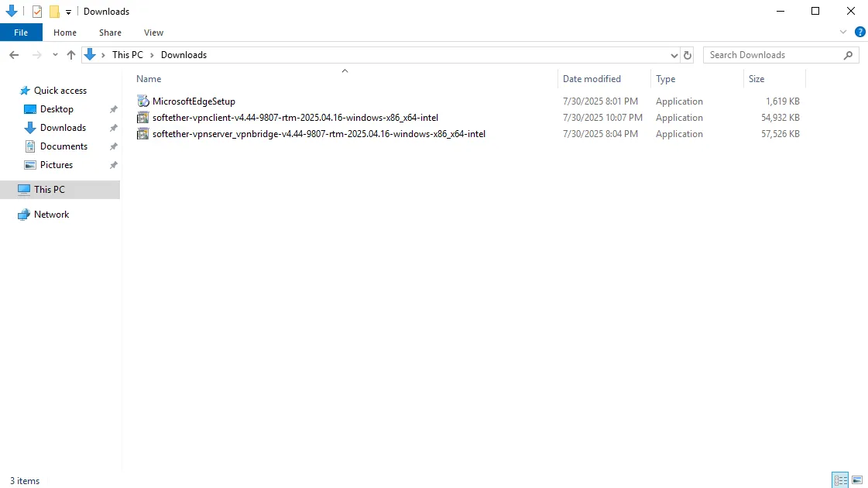
Task: Switch to large icons view in status bar
Action: (x=857, y=480)
